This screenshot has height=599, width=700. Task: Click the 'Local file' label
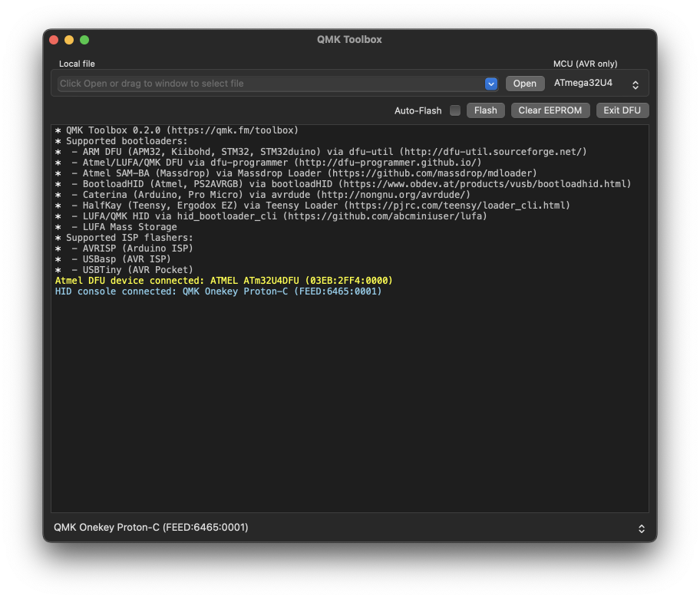pos(77,64)
